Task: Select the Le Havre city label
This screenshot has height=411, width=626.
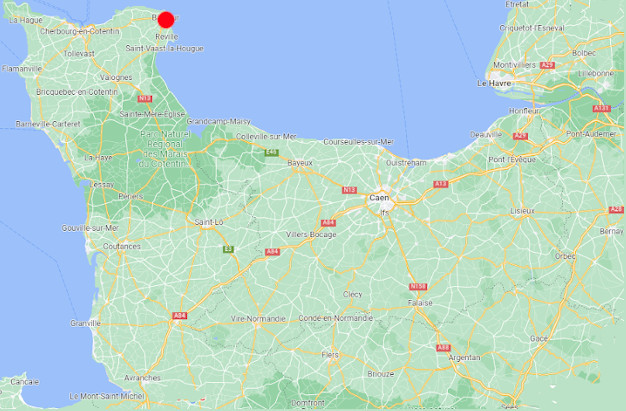Action: click(494, 83)
